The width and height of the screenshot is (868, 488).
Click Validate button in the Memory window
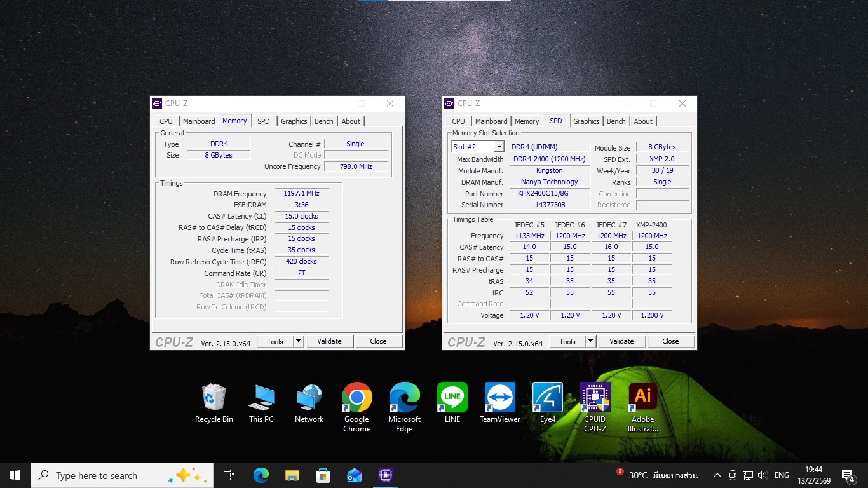point(329,341)
